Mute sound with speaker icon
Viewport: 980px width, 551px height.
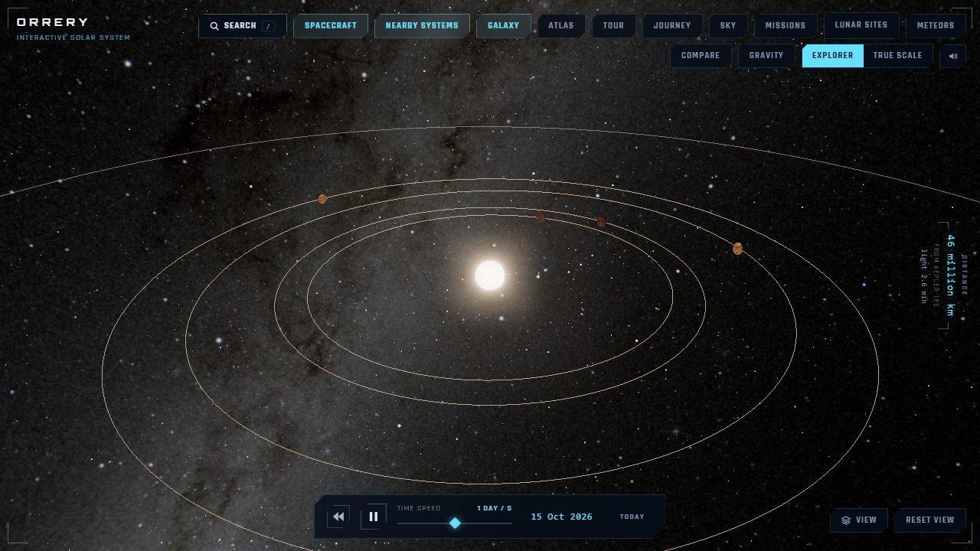click(953, 56)
